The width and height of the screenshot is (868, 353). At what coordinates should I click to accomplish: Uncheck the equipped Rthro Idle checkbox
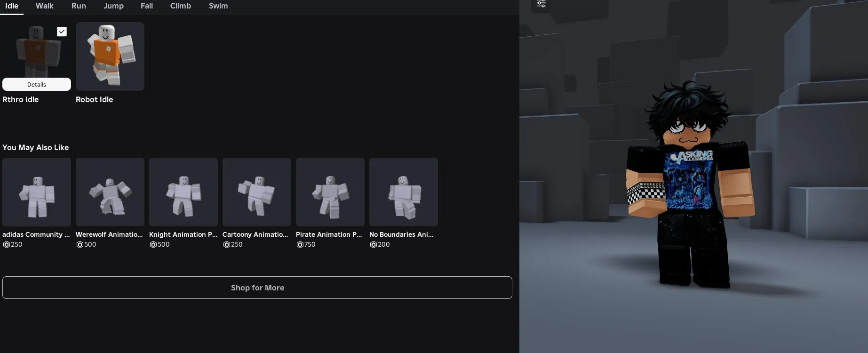tap(62, 32)
